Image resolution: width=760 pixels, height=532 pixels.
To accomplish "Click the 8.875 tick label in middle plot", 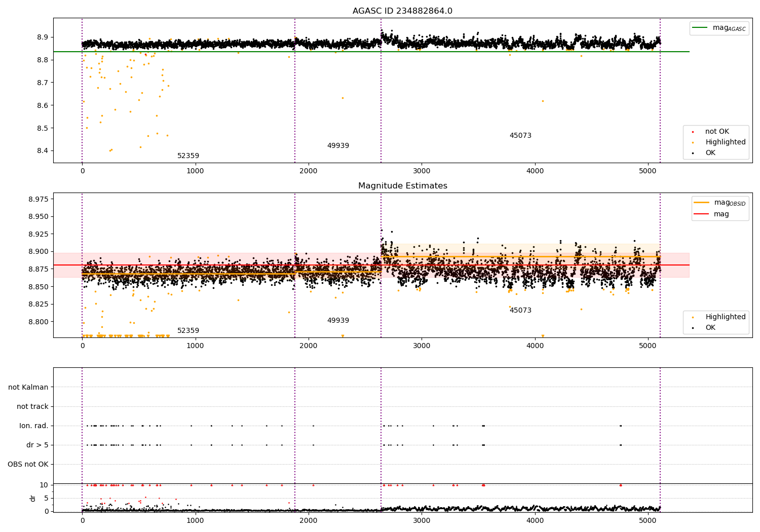I will (x=39, y=269).
